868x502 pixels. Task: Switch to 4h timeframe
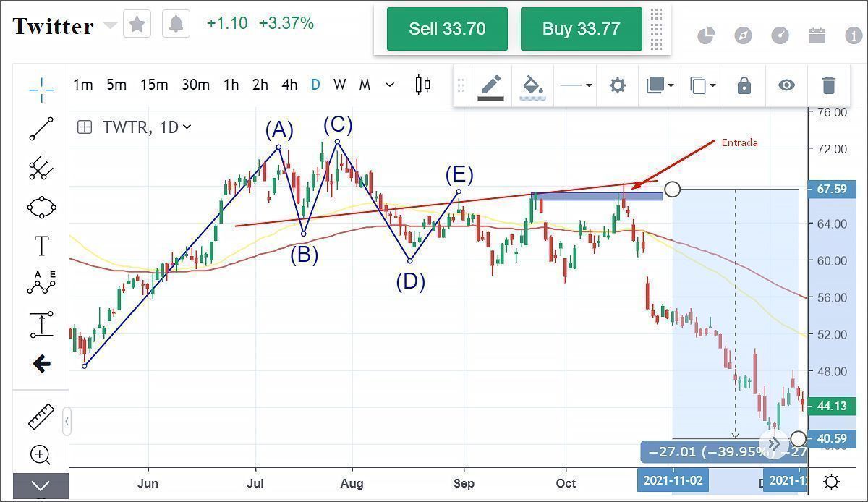point(289,85)
